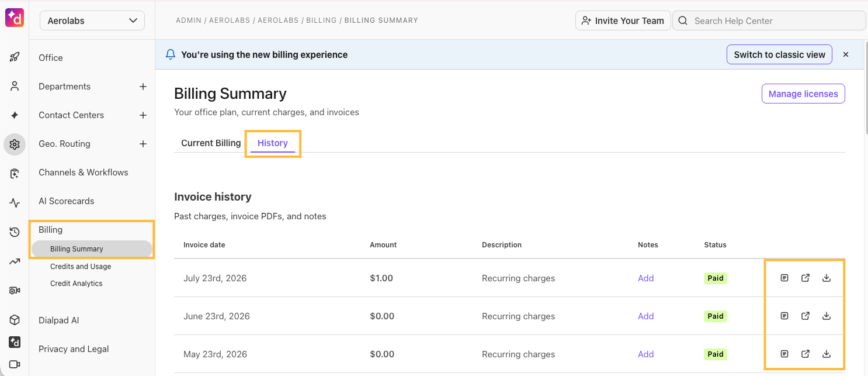Click the Status column header
868x376 pixels.
point(715,244)
